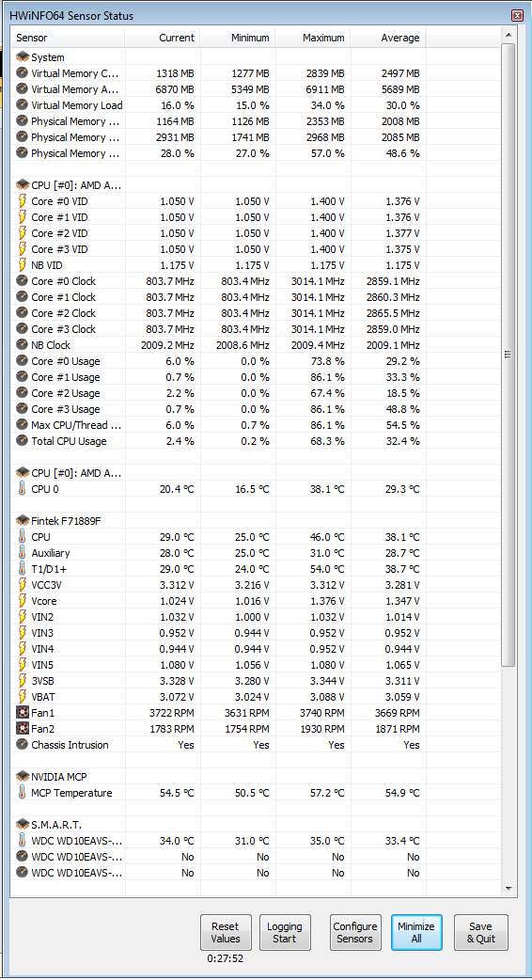
Task: Click the Chassis Intrusion status icon
Action: [x=23, y=744]
